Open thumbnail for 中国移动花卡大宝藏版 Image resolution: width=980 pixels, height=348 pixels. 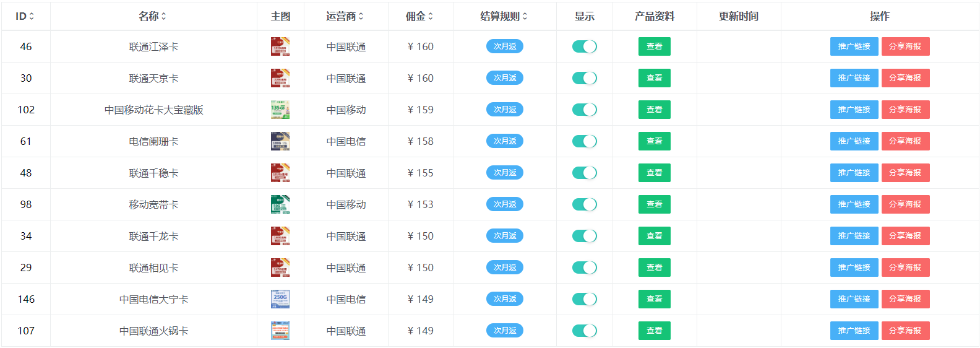click(x=280, y=110)
